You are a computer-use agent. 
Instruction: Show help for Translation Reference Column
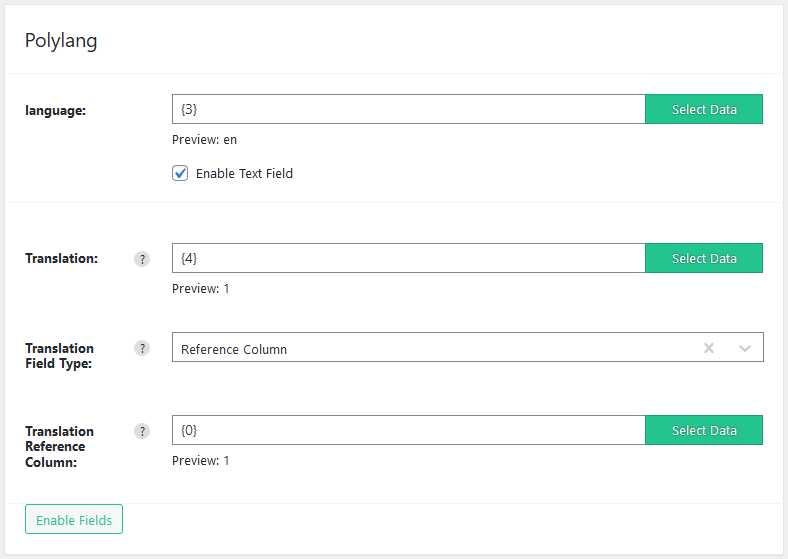142,431
